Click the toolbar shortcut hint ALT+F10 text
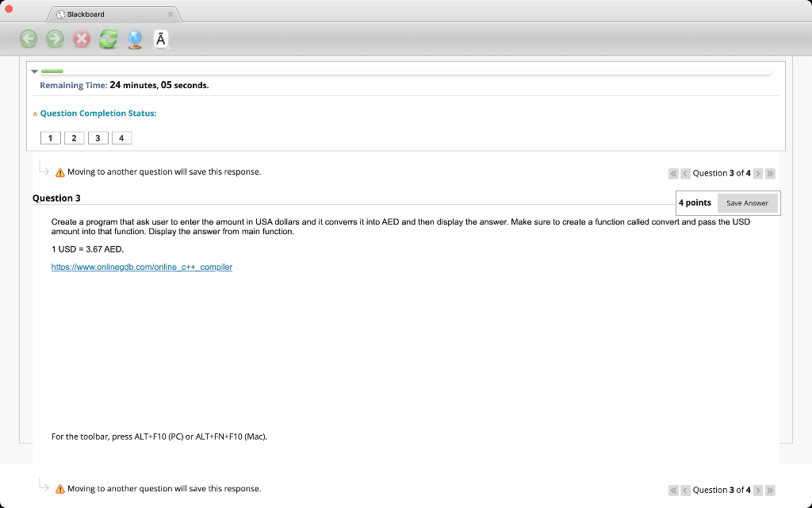The height and width of the screenshot is (508, 812). click(159, 437)
